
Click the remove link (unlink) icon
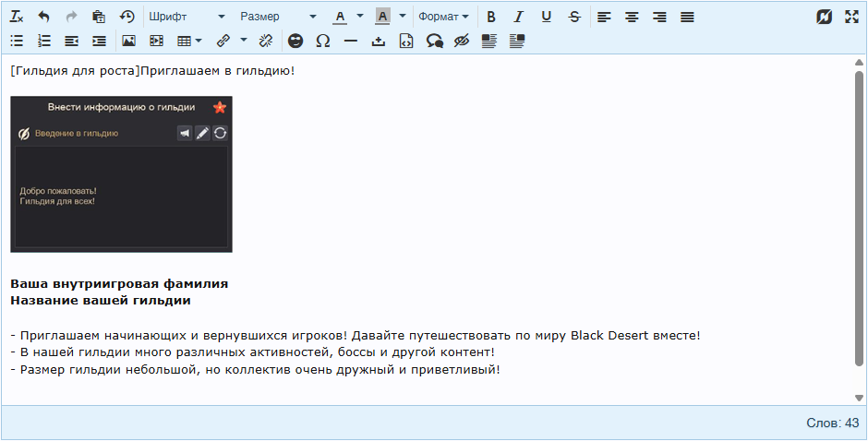click(266, 41)
